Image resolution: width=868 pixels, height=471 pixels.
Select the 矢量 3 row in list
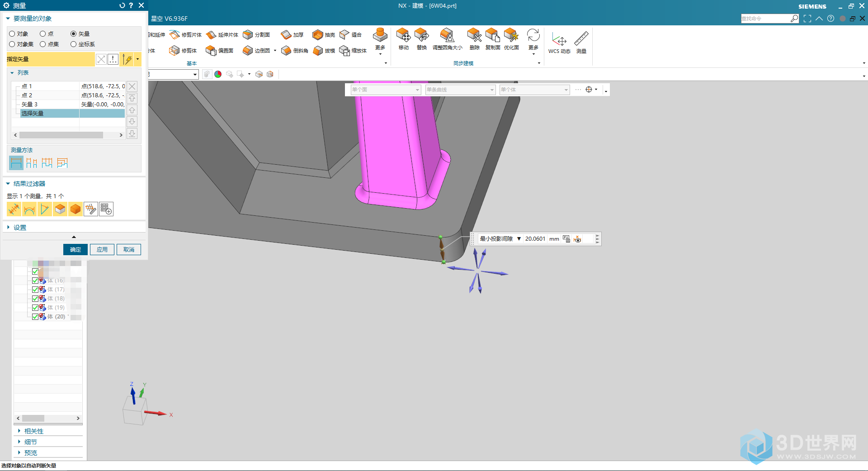tap(68, 105)
